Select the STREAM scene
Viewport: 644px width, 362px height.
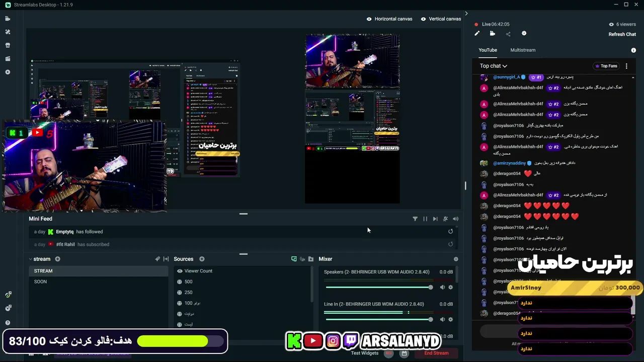pyautogui.click(x=98, y=271)
